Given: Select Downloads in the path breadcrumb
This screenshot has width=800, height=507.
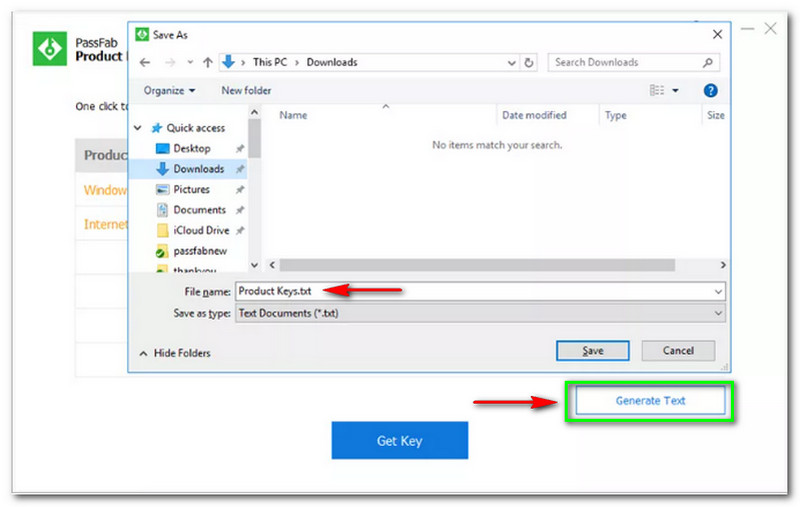Looking at the screenshot, I should (332, 62).
